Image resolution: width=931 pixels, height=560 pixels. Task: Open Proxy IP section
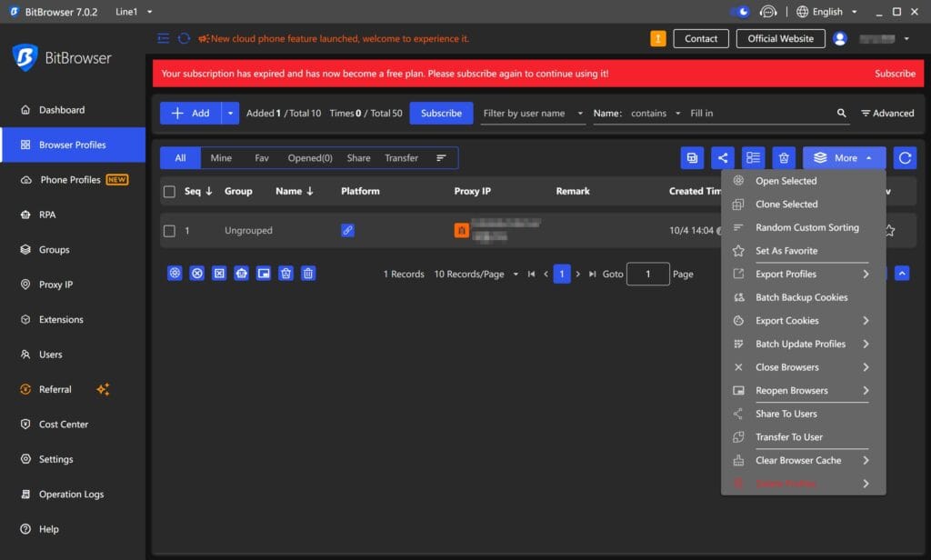55,285
